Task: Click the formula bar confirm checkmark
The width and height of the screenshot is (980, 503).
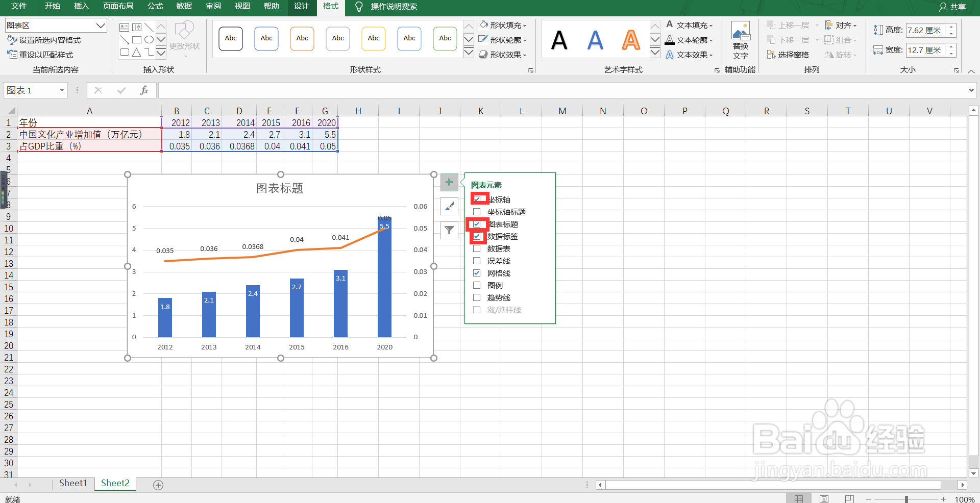Action: [x=121, y=90]
